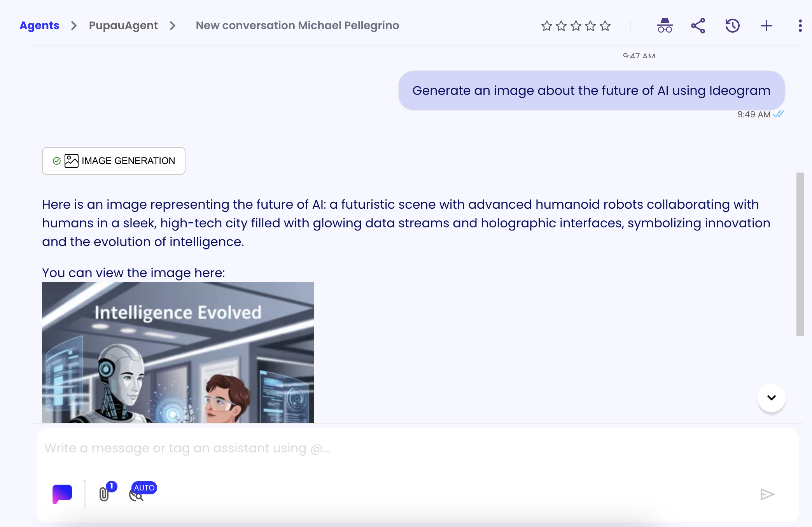Click the text 'You can view the image here:'
The image size is (812, 527).
click(x=133, y=273)
